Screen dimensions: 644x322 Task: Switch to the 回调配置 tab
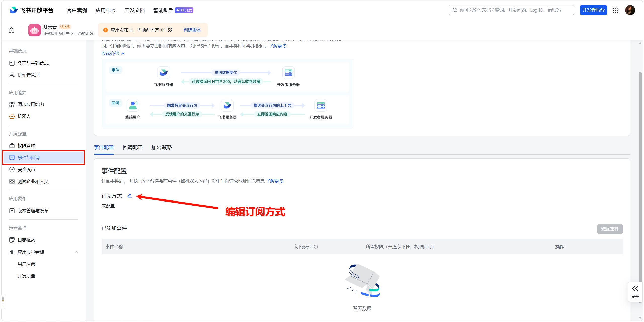(133, 147)
